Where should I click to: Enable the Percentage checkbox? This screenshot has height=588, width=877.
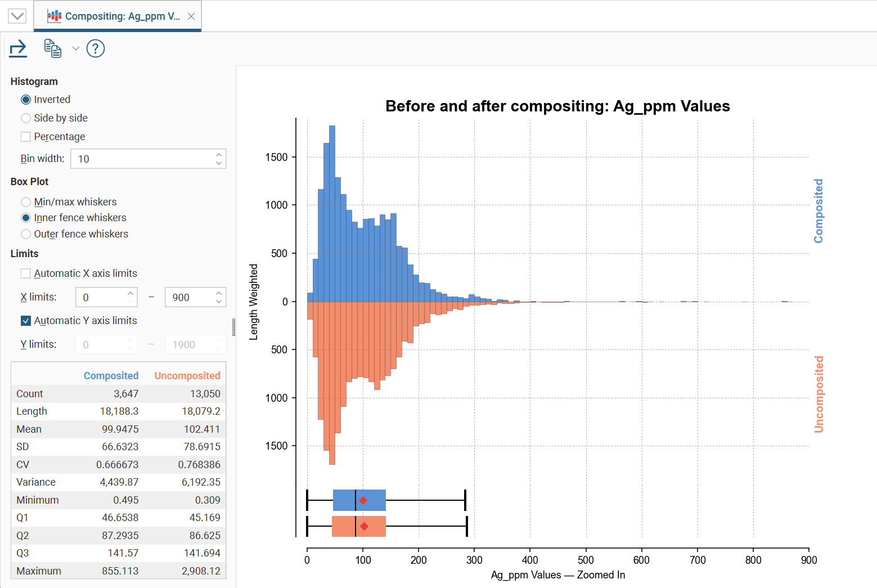[26, 137]
